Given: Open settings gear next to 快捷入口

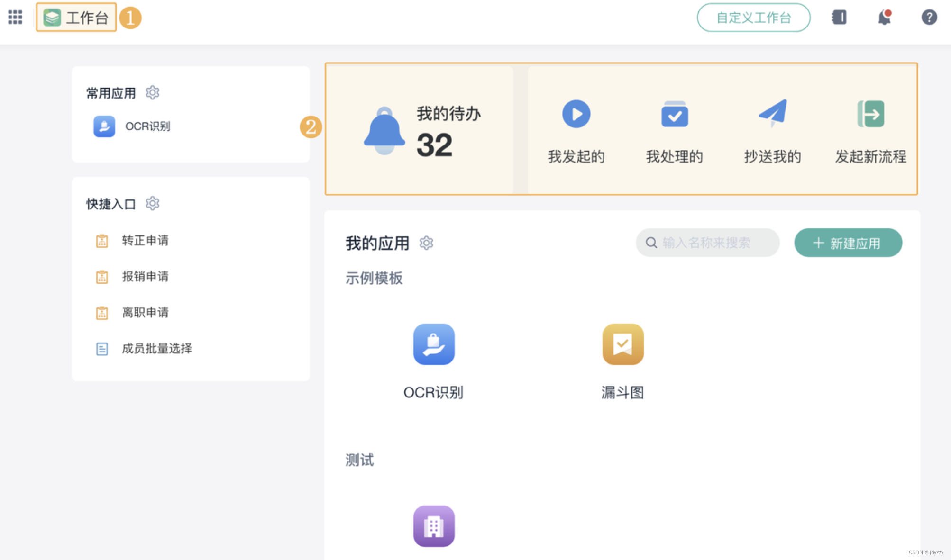Looking at the screenshot, I should point(152,204).
